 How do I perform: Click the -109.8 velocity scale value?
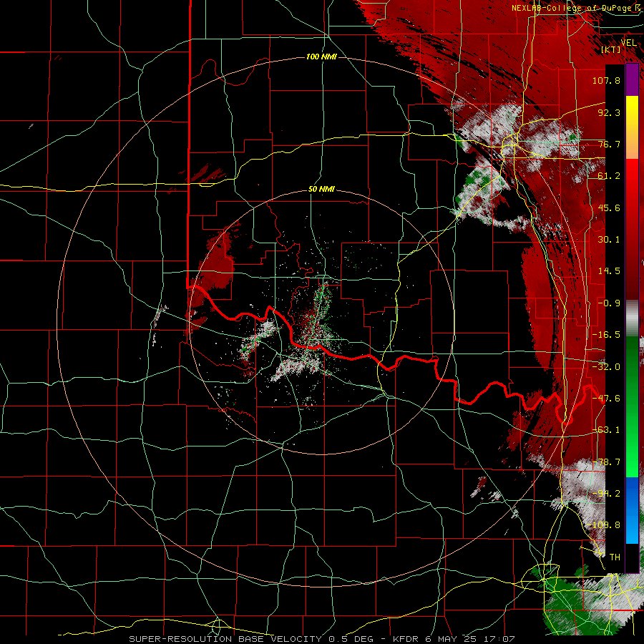point(604,525)
